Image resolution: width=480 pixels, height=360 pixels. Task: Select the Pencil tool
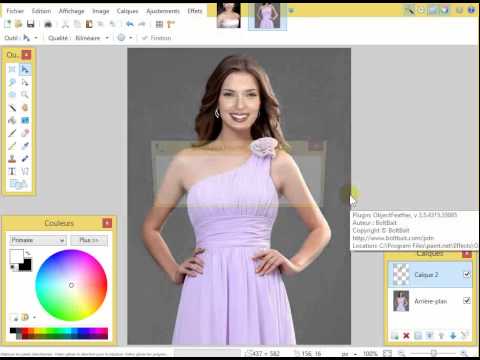(12, 146)
